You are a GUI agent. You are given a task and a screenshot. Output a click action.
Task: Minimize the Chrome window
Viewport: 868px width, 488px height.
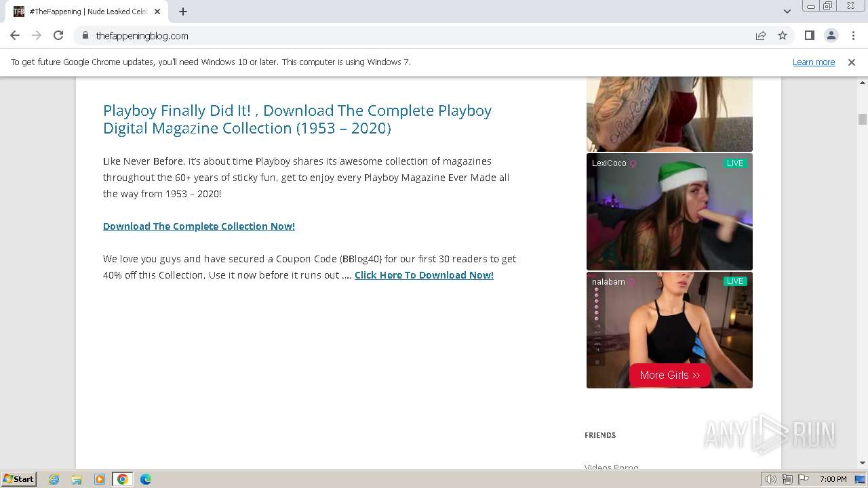[810, 6]
